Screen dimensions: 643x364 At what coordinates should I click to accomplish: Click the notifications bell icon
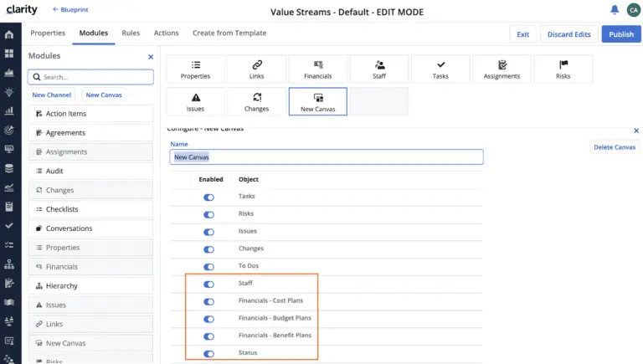coord(615,10)
